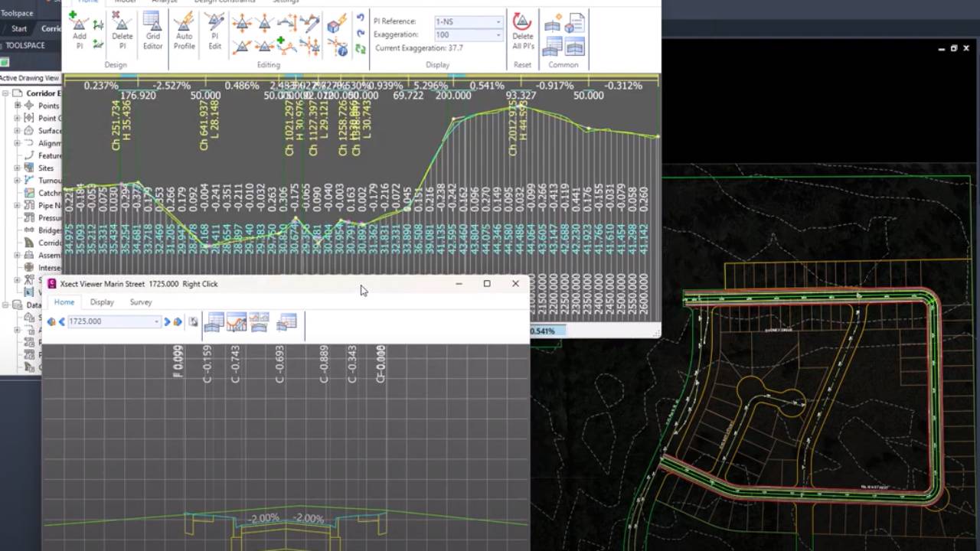980x551 pixels.
Task: Click bottom-right icon in Common group
Action: coord(575,47)
